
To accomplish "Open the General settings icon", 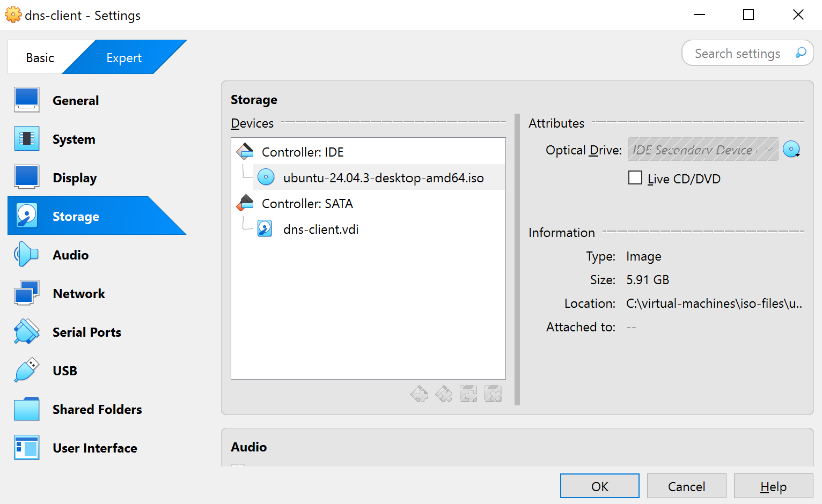I will click(x=26, y=100).
